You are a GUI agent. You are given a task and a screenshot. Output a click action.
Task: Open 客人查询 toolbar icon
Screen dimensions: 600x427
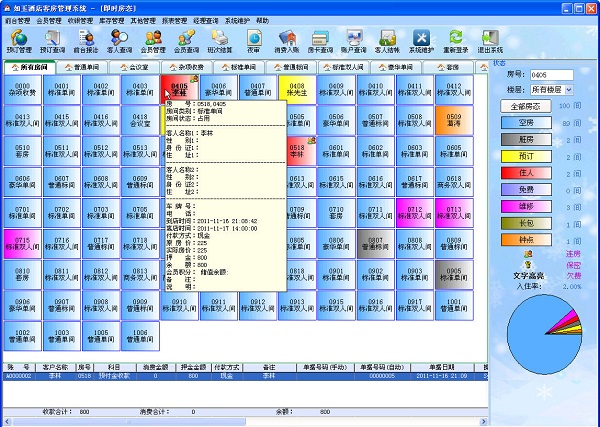click(x=119, y=41)
